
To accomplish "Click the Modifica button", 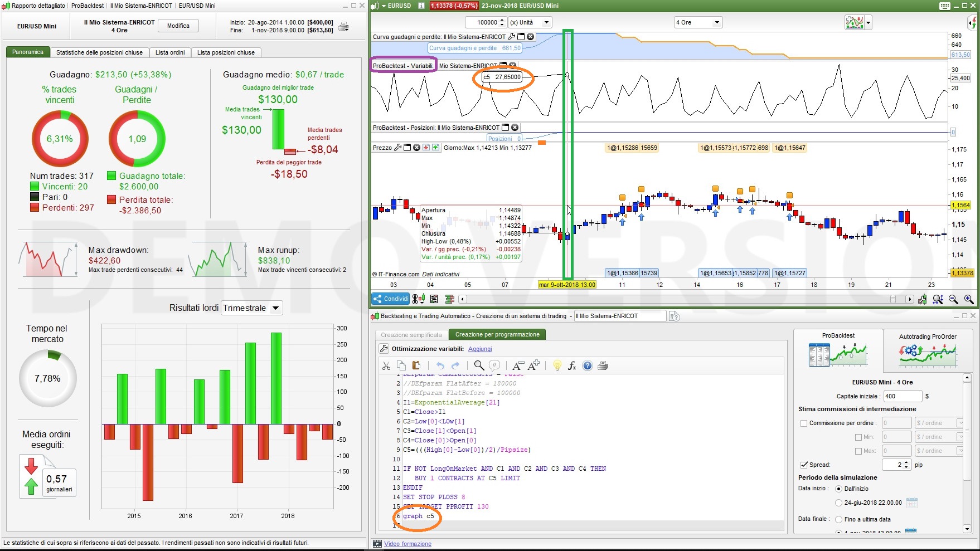I will click(178, 26).
